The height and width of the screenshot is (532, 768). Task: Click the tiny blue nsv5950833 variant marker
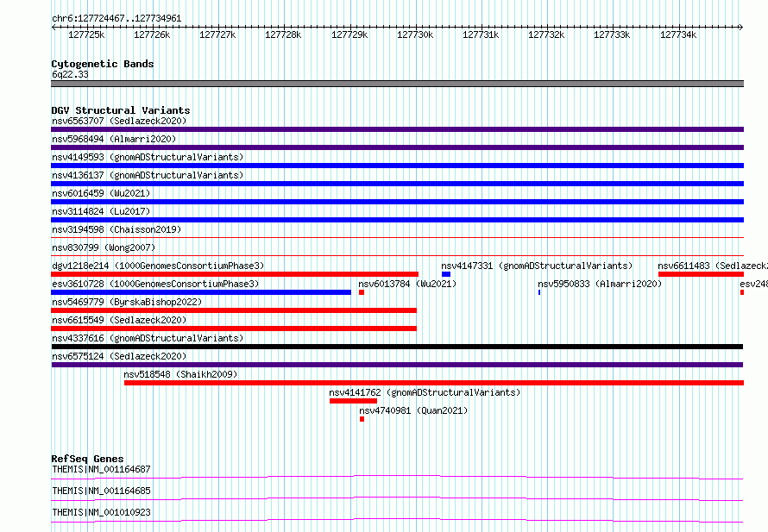(x=539, y=292)
